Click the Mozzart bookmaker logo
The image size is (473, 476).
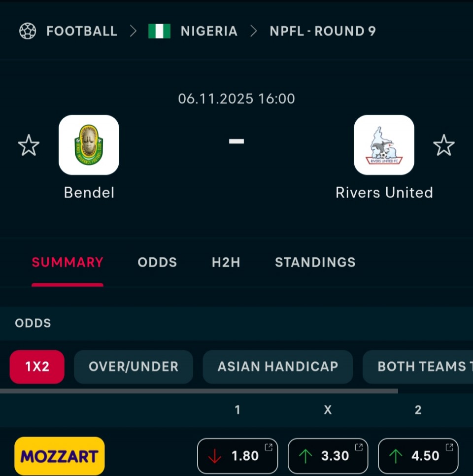[x=60, y=456]
